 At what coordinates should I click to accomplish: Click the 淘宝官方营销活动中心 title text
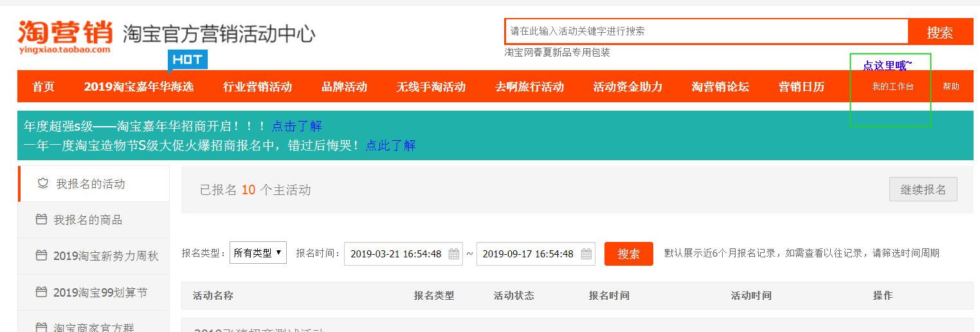coord(219,33)
